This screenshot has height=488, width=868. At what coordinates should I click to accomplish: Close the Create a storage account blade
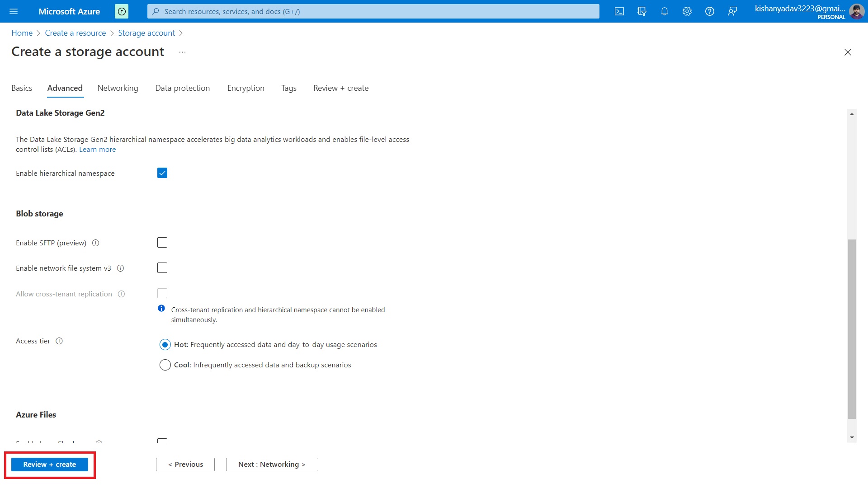click(x=848, y=52)
